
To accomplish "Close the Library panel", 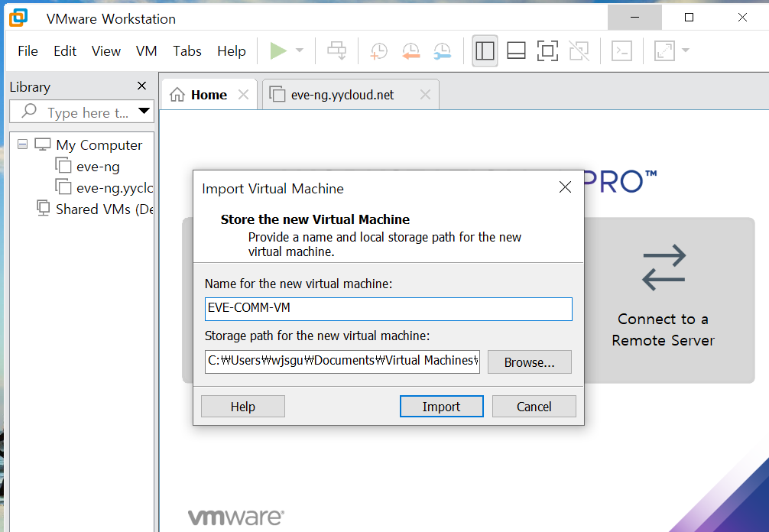I will (141, 86).
